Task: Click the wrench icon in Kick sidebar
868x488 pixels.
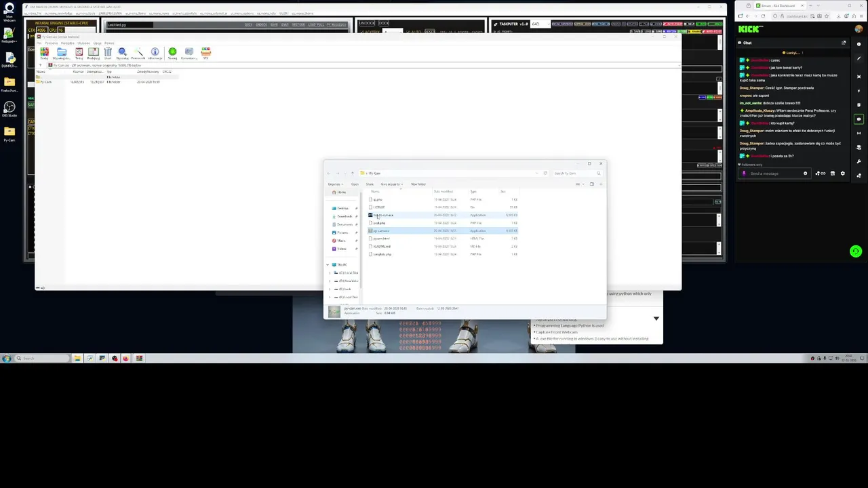Action: 859,161
